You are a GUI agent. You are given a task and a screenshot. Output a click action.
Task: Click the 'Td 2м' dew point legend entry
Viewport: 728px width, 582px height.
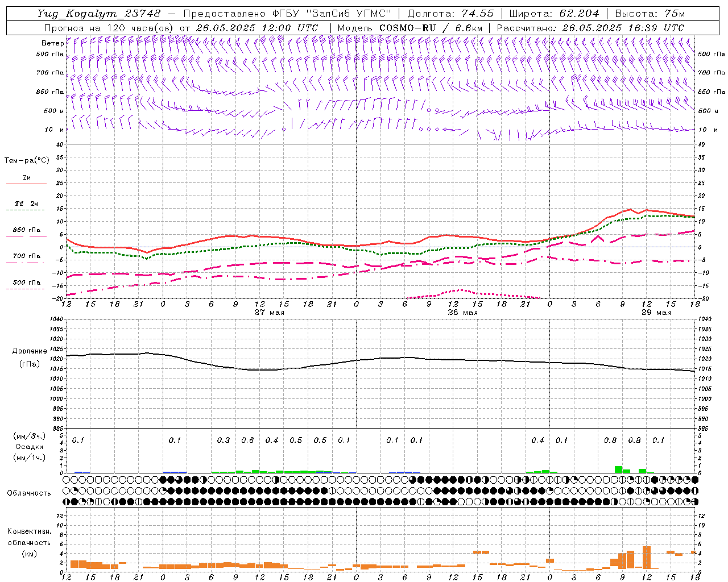[x=27, y=203]
